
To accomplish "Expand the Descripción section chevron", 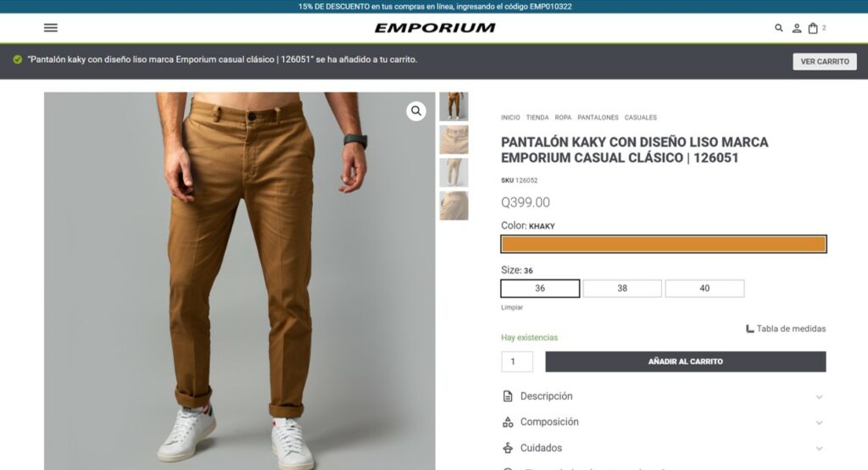I will [x=820, y=397].
